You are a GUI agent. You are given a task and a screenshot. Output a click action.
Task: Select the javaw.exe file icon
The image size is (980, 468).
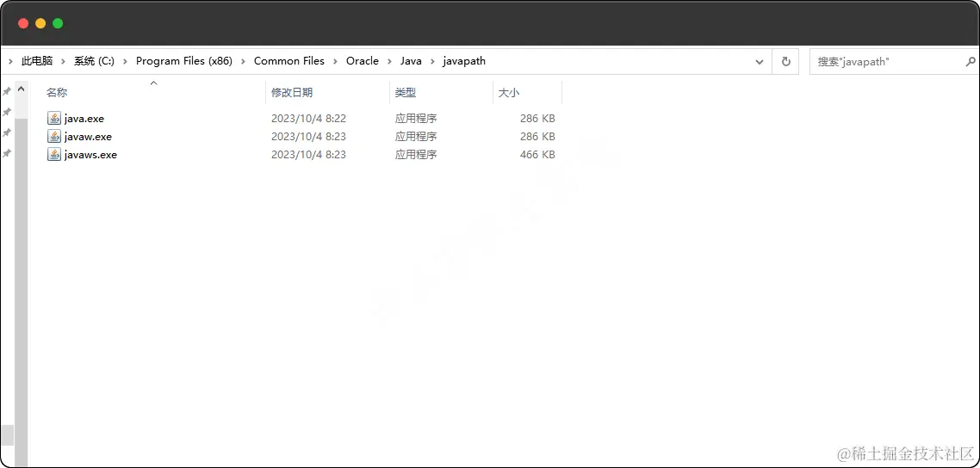pos(54,137)
